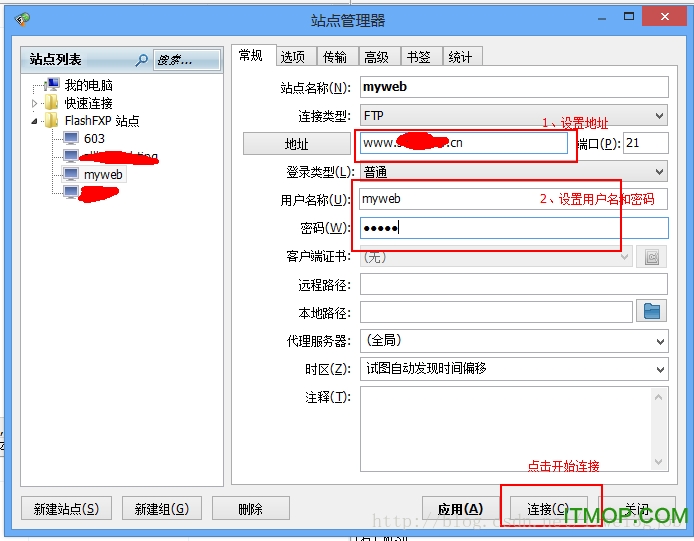Viewport: 694px width, 541px height.
Task: Click the 端口 field showing 21
Action: tap(645, 143)
